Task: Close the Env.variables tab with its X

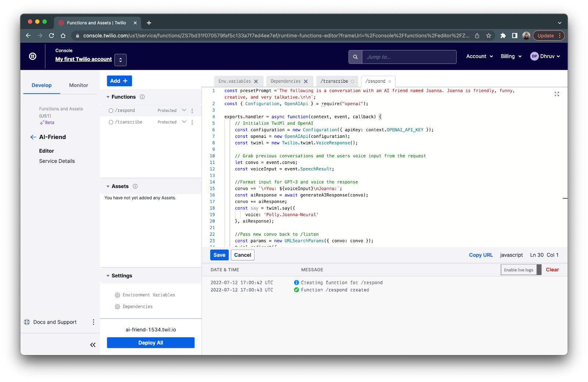Action: click(256, 81)
